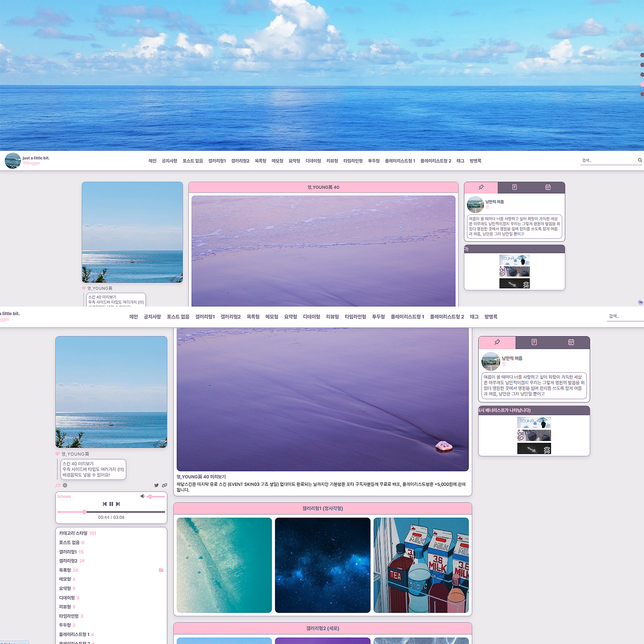Open the Twitter bird icon link
The image size is (644, 644).
click(x=156, y=485)
